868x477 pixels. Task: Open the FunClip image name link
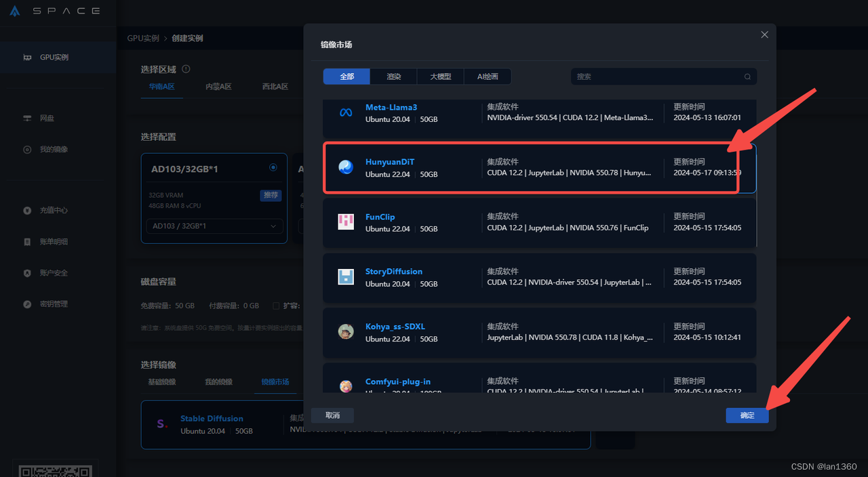[380, 217]
